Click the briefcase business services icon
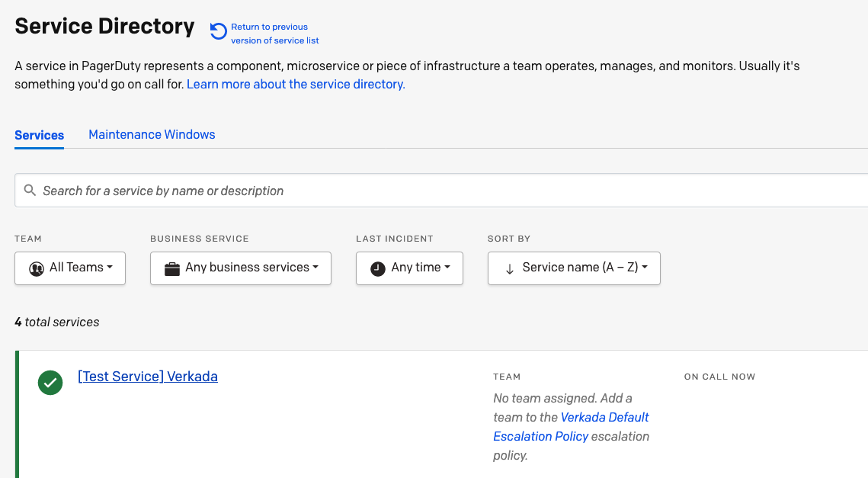868x478 pixels. click(172, 268)
